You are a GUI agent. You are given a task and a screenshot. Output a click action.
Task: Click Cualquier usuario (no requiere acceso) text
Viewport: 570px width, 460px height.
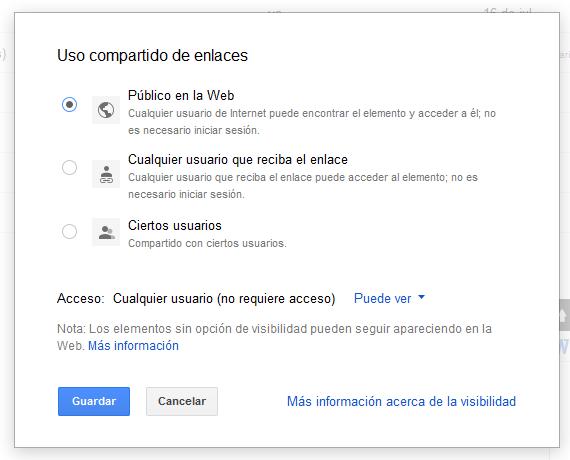[x=224, y=299]
